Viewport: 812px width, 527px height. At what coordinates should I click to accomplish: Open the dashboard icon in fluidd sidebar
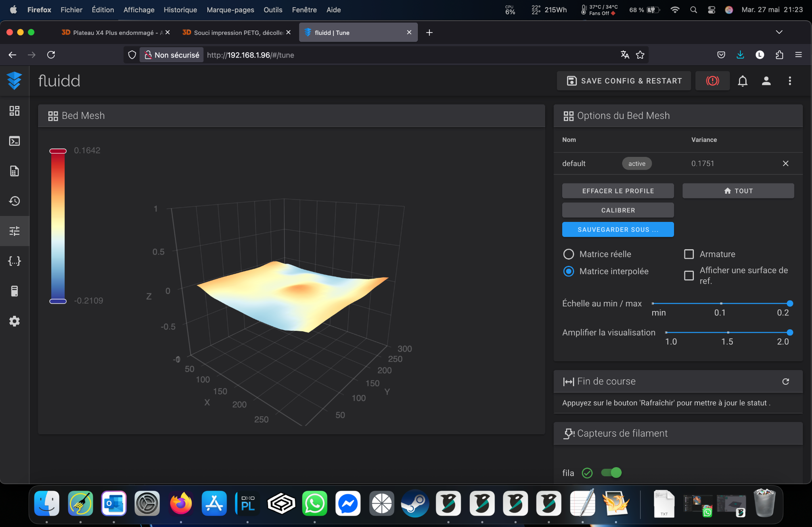point(14,111)
